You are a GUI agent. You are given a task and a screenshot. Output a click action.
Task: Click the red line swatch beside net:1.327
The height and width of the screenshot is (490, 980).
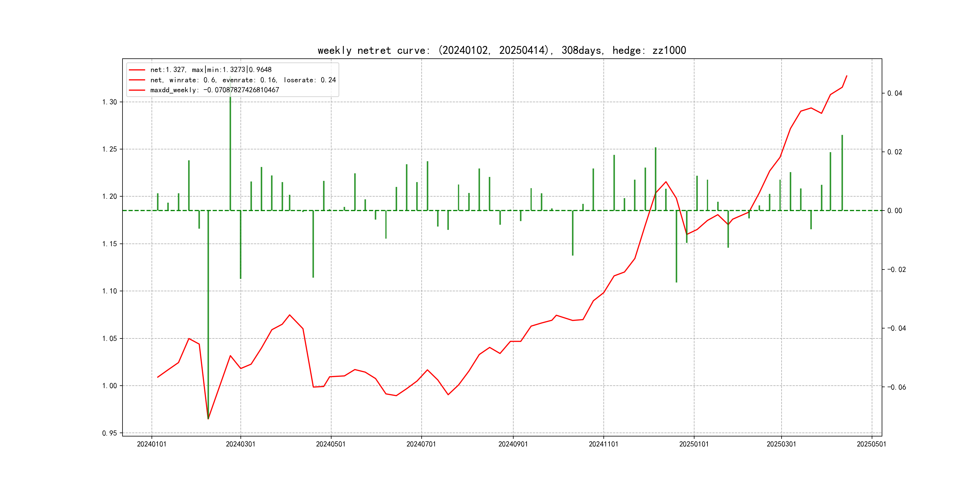(x=137, y=70)
